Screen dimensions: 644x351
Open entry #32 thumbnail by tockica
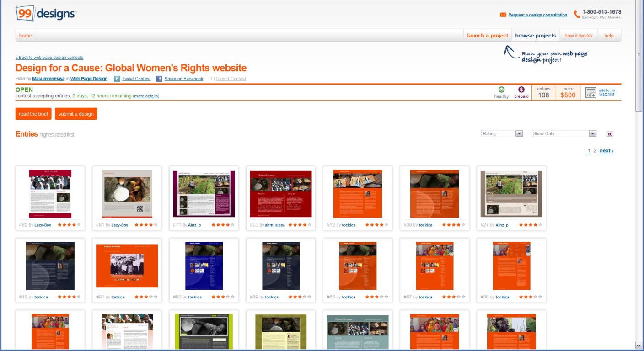point(358,193)
